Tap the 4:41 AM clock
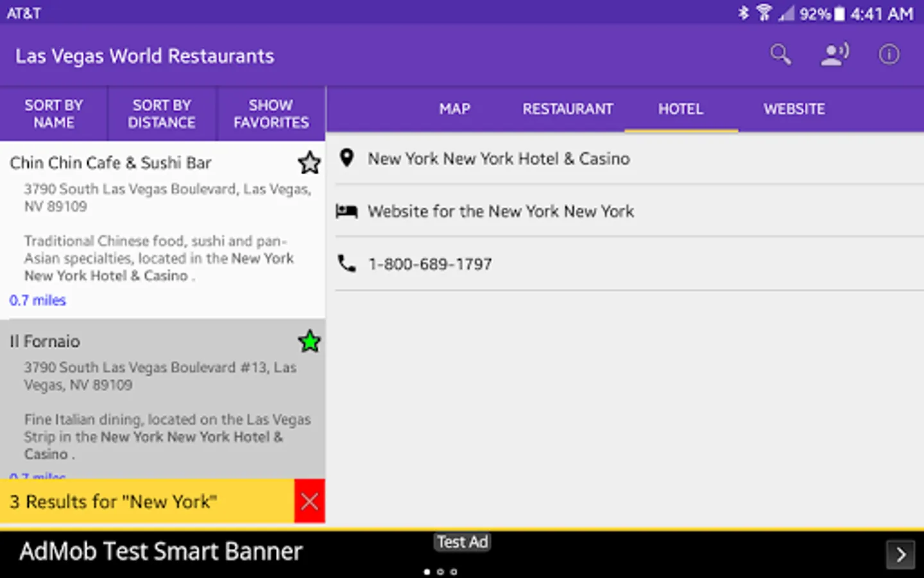Image resolution: width=924 pixels, height=578 pixels. [882, 13]
